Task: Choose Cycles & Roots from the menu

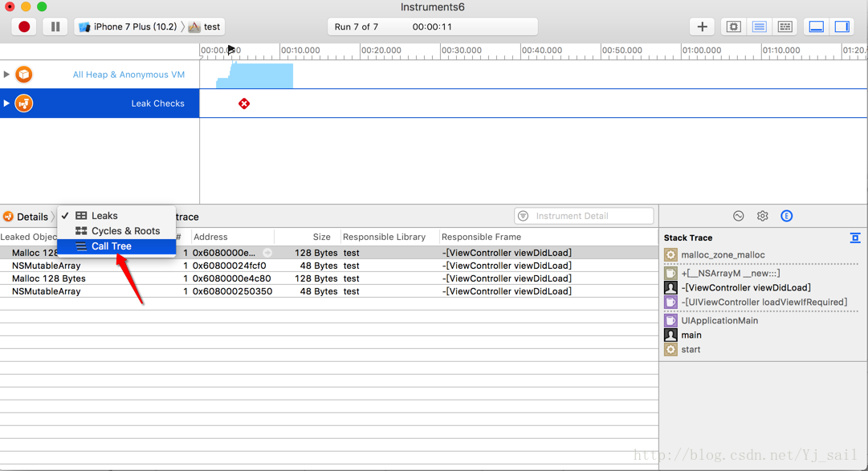Action: 125,231
